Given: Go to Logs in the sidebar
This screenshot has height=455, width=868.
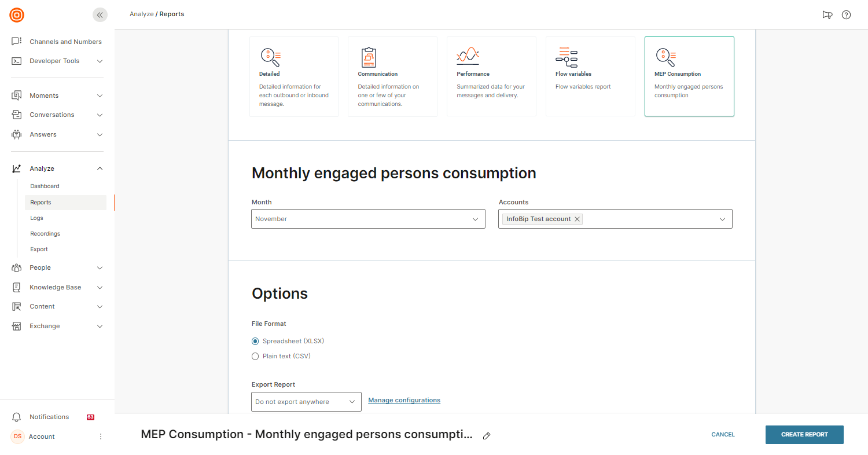Looking at the screenshot, I should [x=36, y=218].
